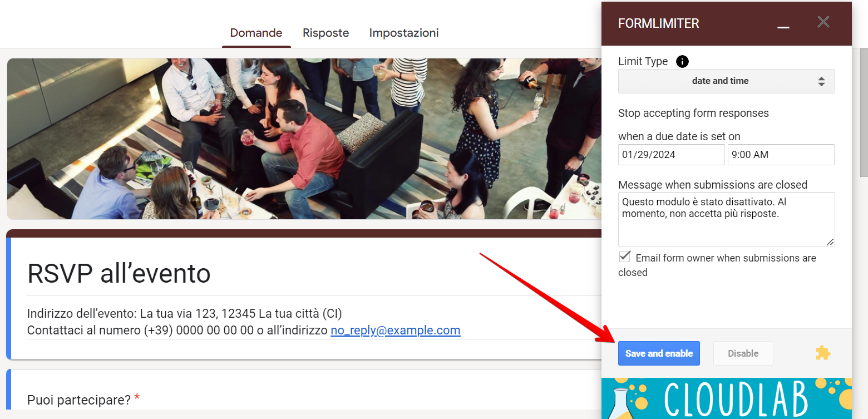This screenshot has width=868, height=419.
Task: Toggle email form owner checkbox
Action: pos(625,257)
